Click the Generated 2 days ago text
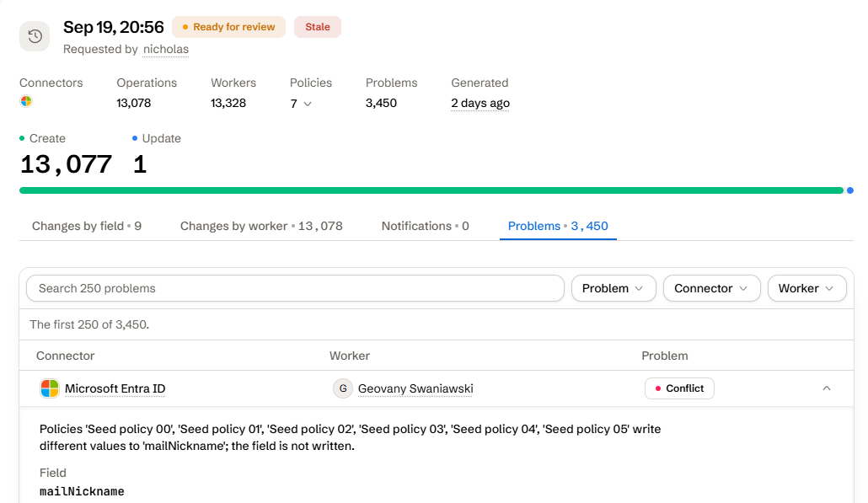 tap(480, 103)
